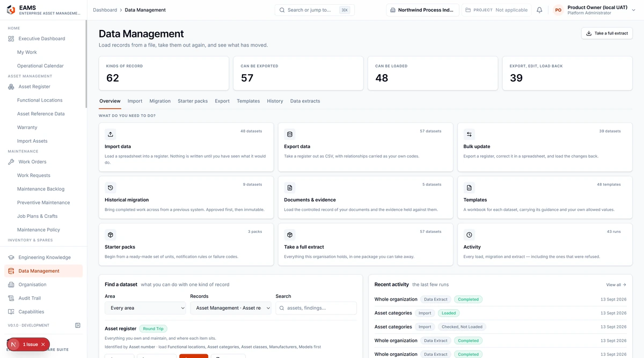The width and height of the screenshot is (644, 358).
Task: Click the full extract card package icon
Action: (290, 235)
